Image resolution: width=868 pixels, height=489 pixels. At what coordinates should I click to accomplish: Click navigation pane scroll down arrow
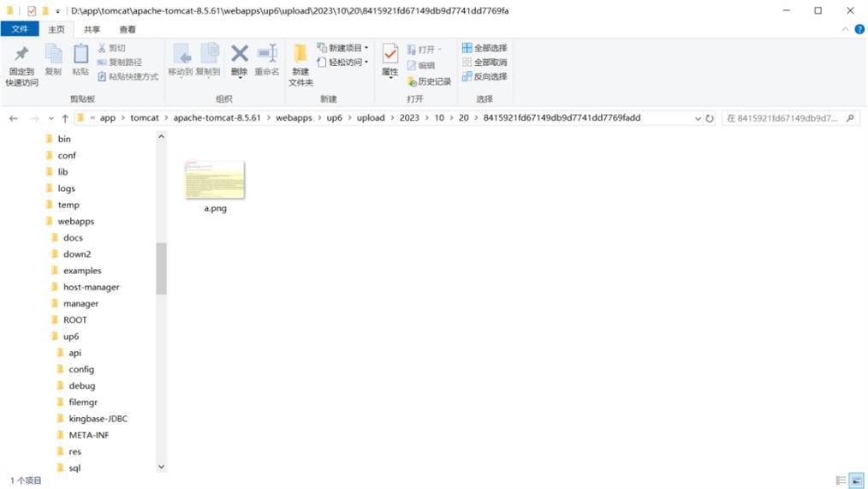coord(161,467)
